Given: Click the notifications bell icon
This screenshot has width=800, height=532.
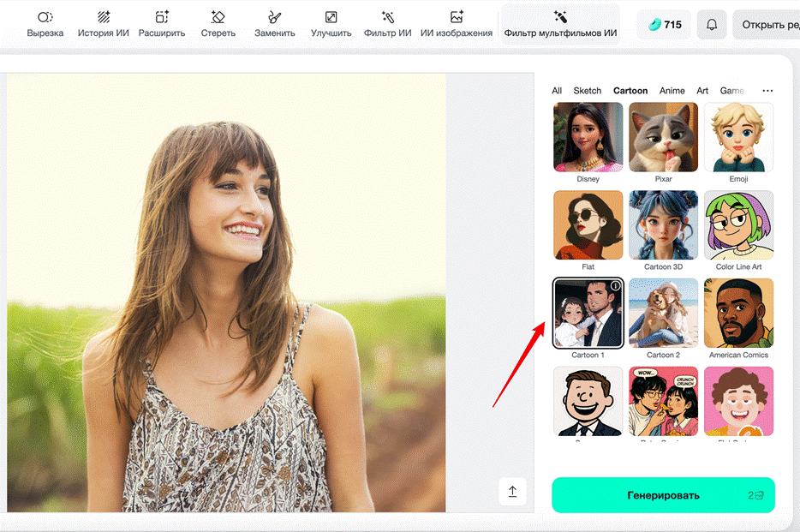Looking at the screenshot, I should coord(712,25).
